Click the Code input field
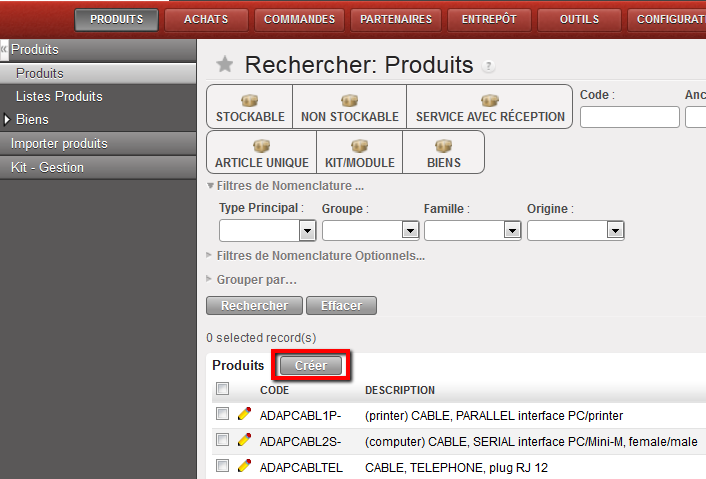 629,117
